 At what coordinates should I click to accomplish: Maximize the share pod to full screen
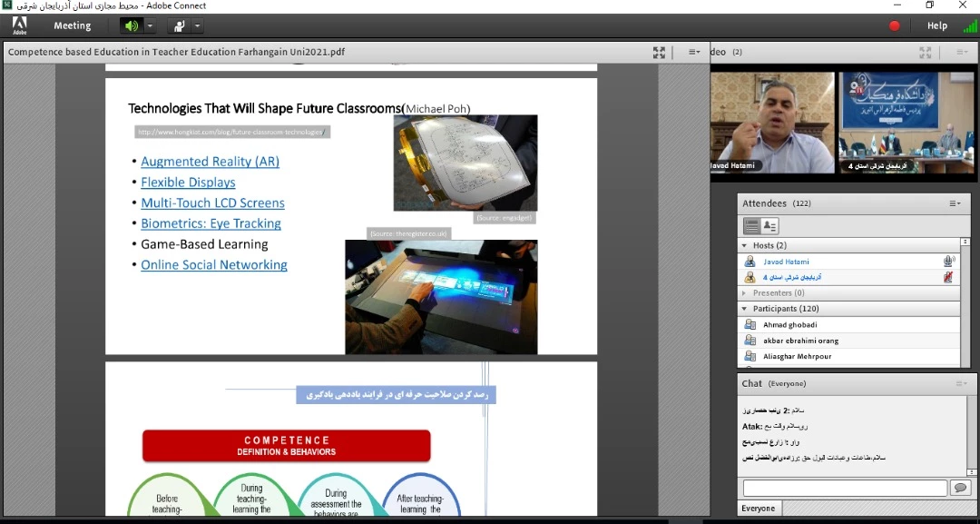pos(660,53)
